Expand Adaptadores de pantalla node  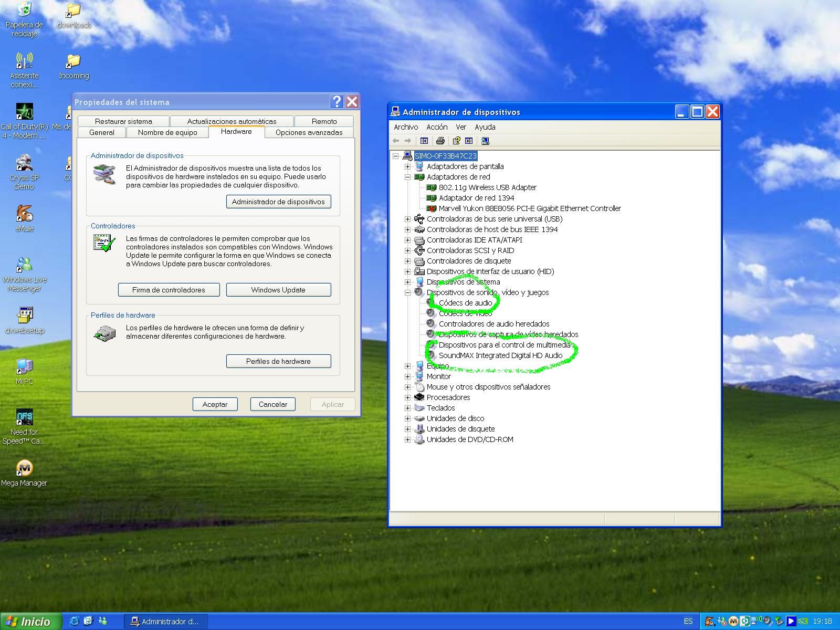[x=407, y=166]
